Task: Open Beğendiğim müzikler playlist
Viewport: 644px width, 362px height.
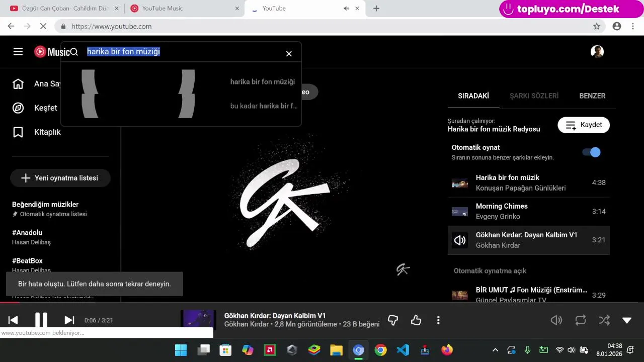Action: point(49,209)
